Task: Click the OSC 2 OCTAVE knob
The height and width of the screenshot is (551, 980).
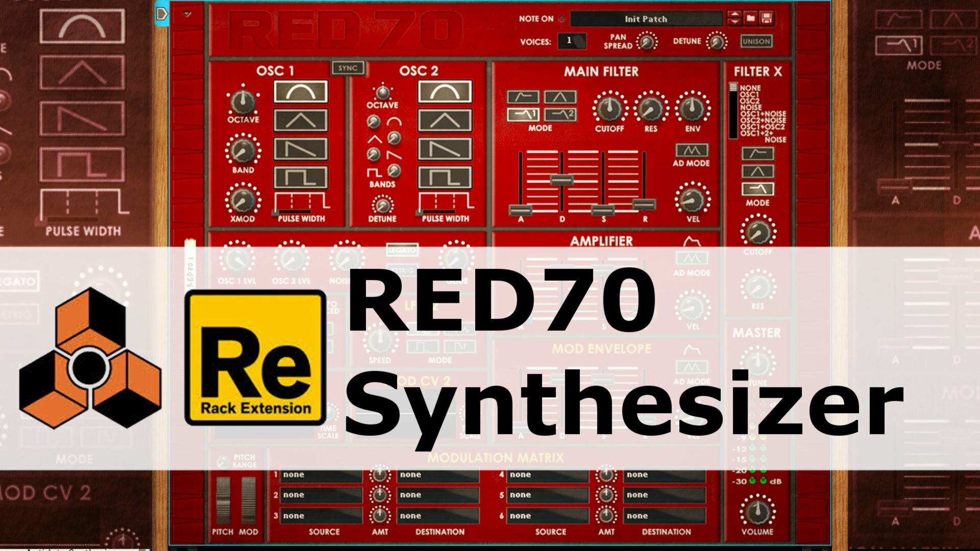Action: click(382, 93)
